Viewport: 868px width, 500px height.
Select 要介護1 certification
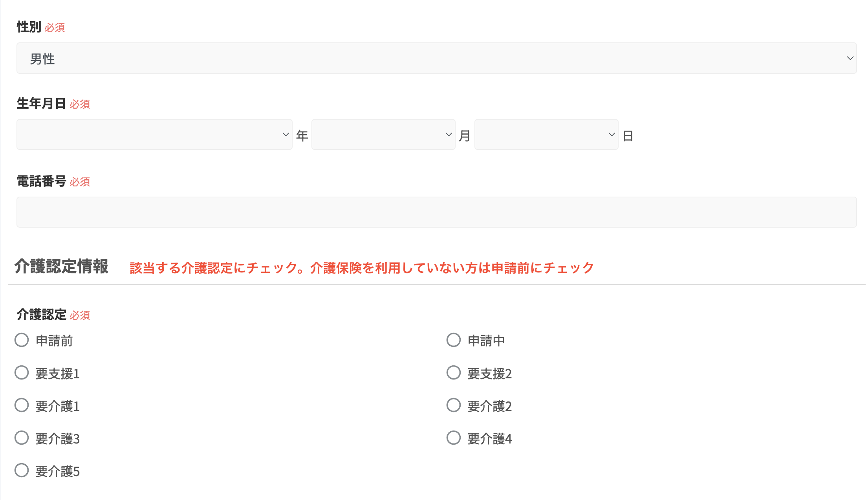[22, 405]
